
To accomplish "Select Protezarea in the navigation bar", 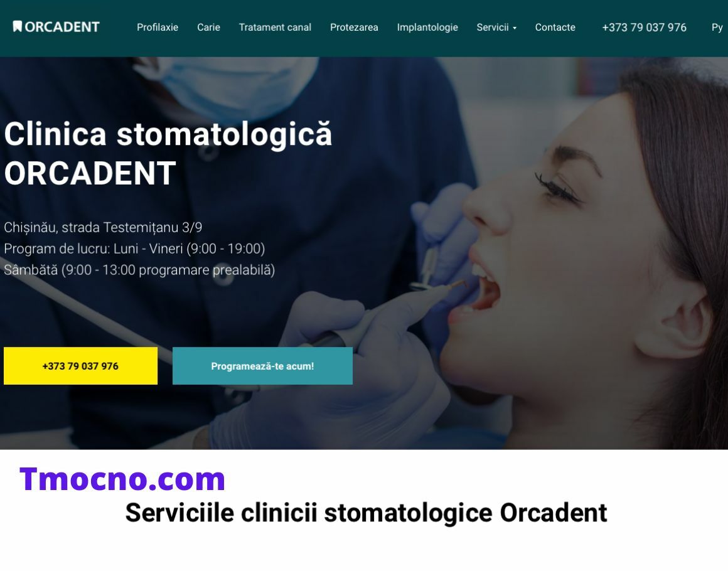I will pyautogui.click(x=354, y=28).
